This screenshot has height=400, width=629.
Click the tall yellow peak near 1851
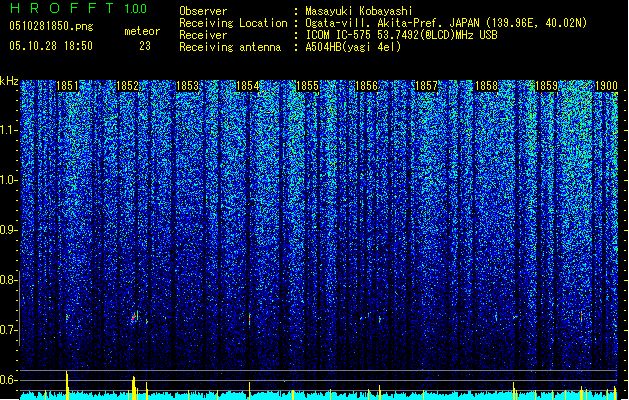click(x=67, y=385)
